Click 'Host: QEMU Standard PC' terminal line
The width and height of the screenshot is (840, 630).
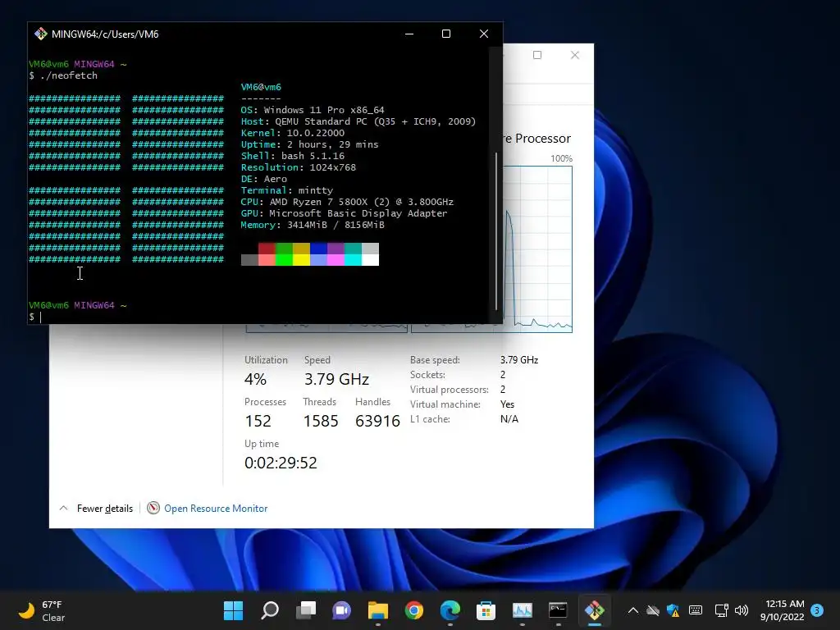click(358, 121)
